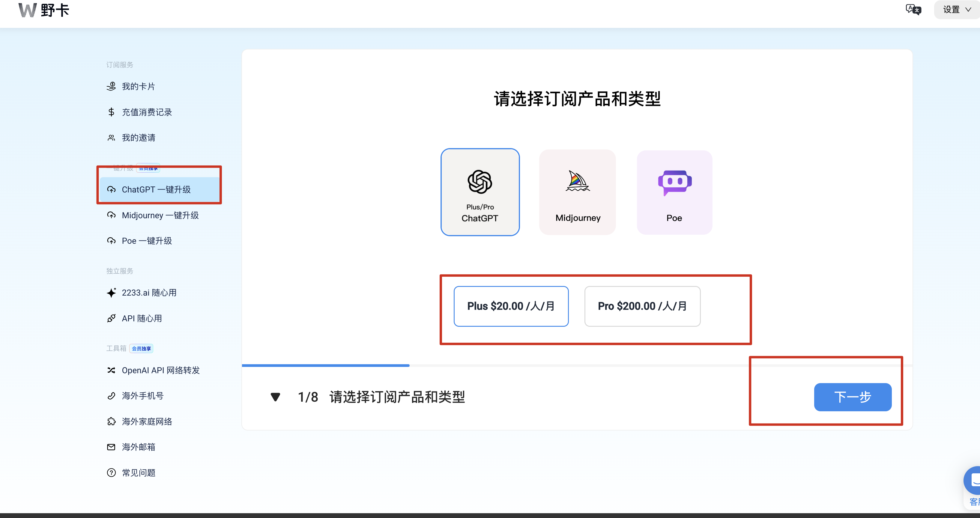Click the puzzle icon for 海外家庭网络

pos(111,421)
